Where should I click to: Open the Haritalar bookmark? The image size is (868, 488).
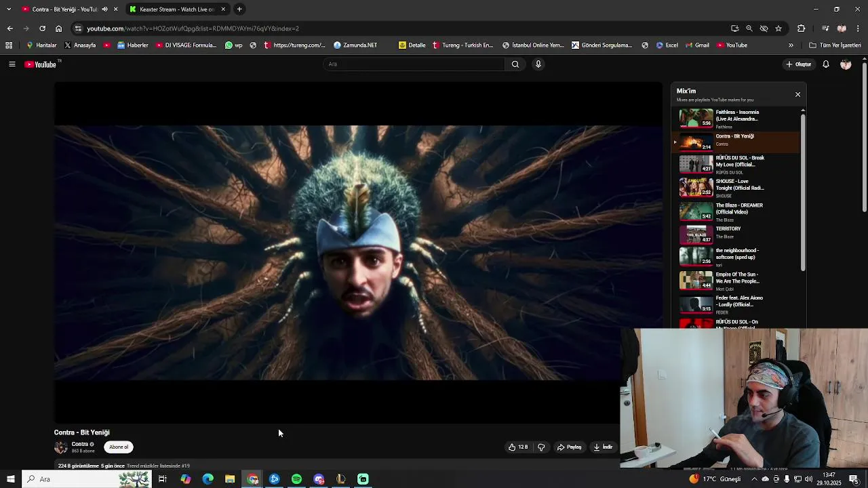(x=41, y=45)
